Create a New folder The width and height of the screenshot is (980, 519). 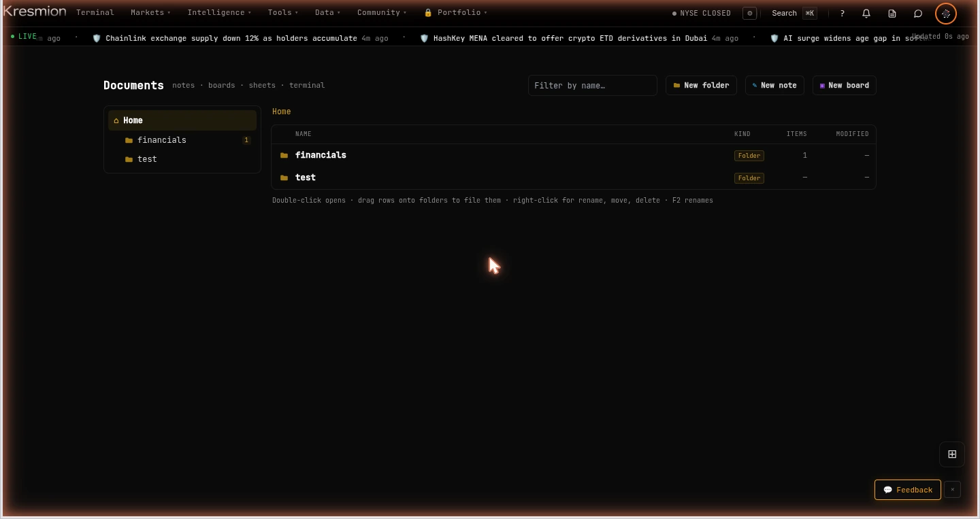[x=701, y=85]
